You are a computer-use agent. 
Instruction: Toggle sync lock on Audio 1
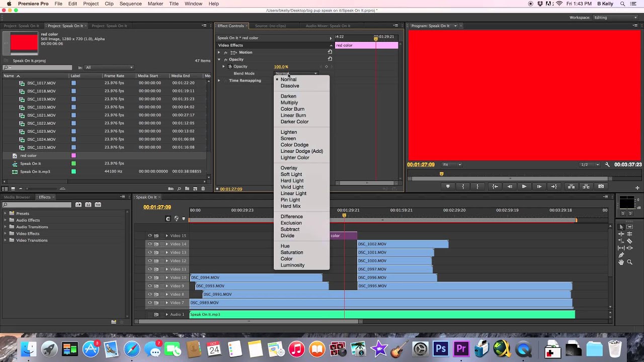156,314
